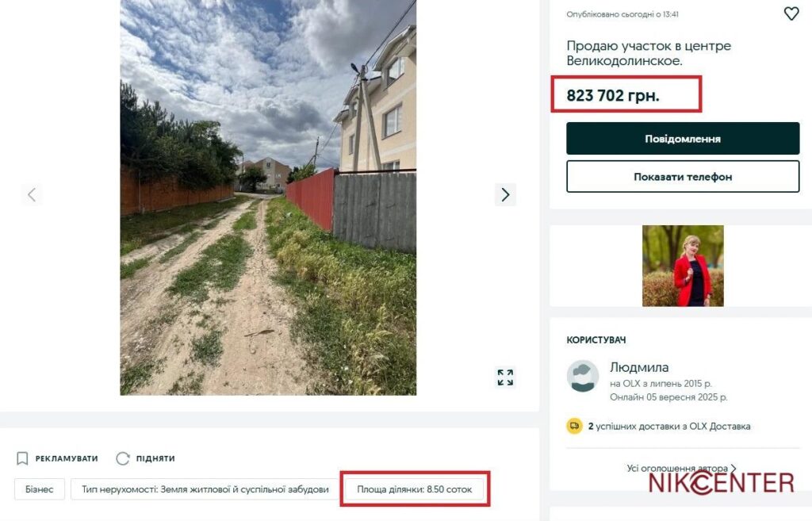This screenshot has width=812, height=521.
Task: Click the woman in red thumbnail
Action: pos(683,266)
